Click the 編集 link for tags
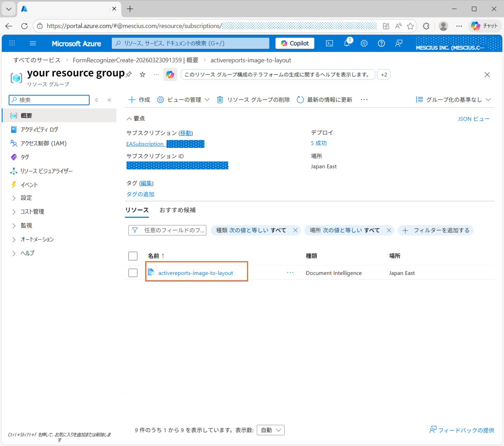 click(147, 183)
